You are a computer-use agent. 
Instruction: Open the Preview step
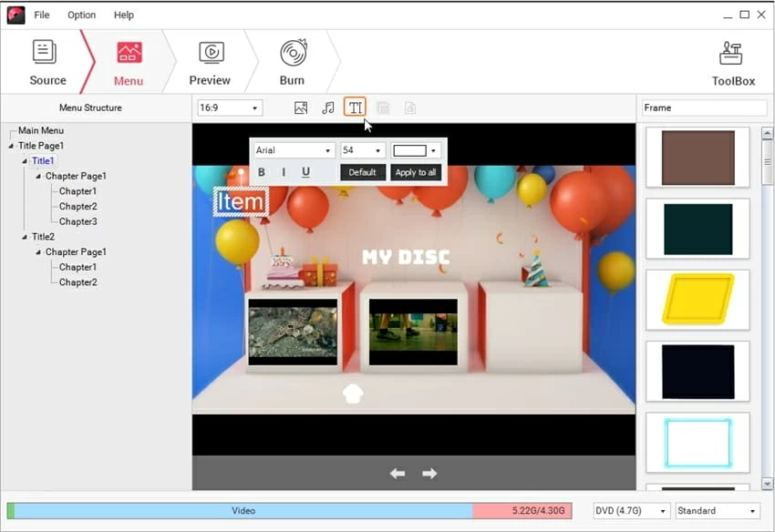pyautogui.click(x=210, y=63)
